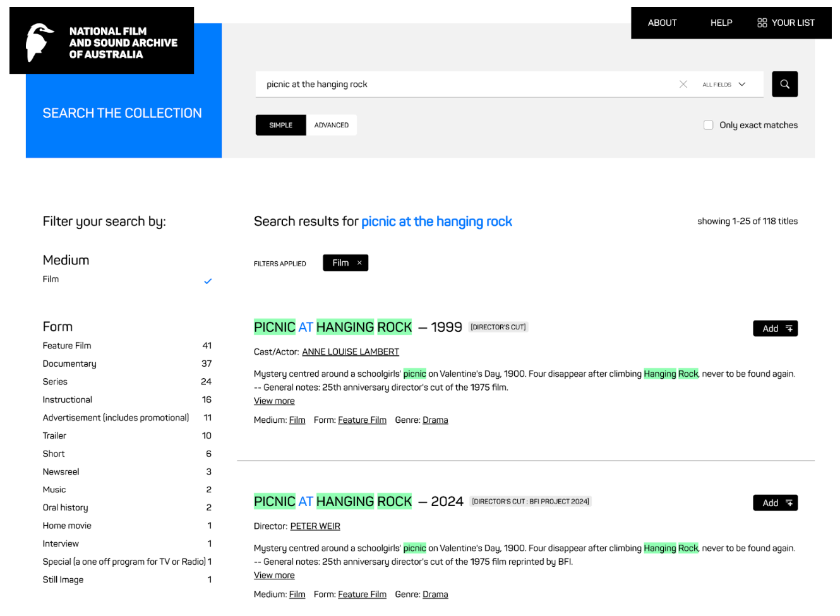Expand View more on the 2024 result

tap(274, 575)
